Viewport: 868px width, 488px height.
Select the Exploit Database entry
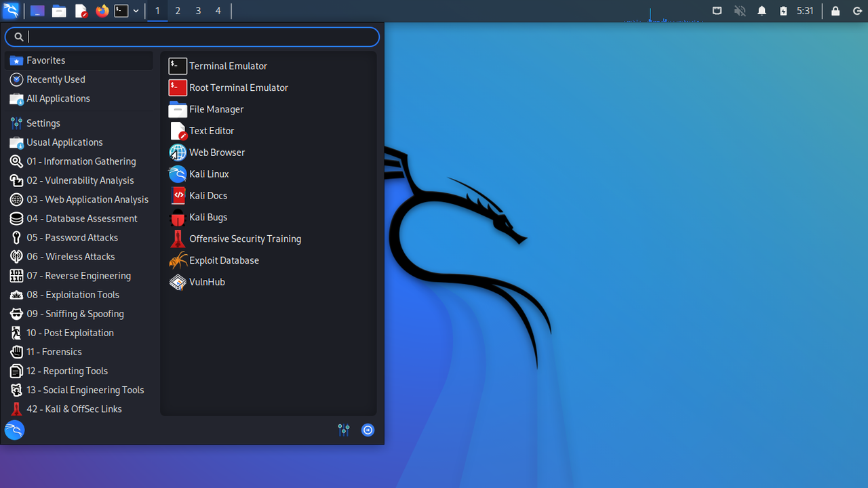tap(224, 260)
